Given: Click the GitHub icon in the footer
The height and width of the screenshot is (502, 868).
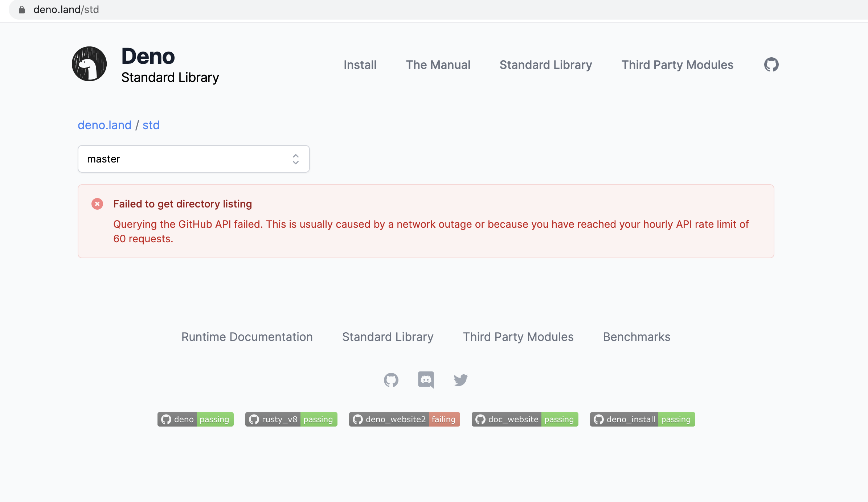Looking at the screenshot, I should click(x=392, y=380).
